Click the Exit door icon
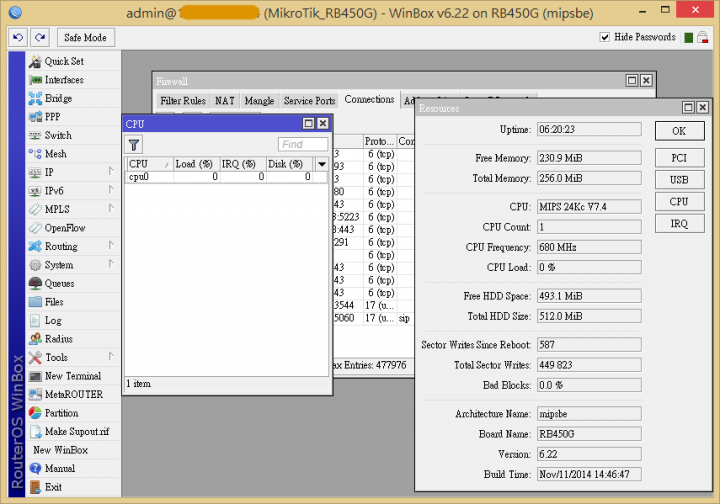Viewport: 720px width, 504px height. pos(35,487)
